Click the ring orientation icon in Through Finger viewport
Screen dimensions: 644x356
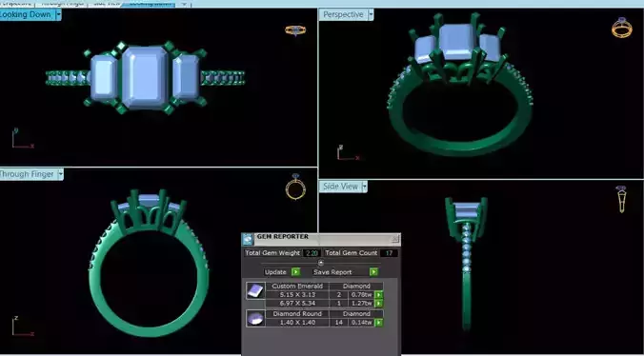tap(295, 187)
